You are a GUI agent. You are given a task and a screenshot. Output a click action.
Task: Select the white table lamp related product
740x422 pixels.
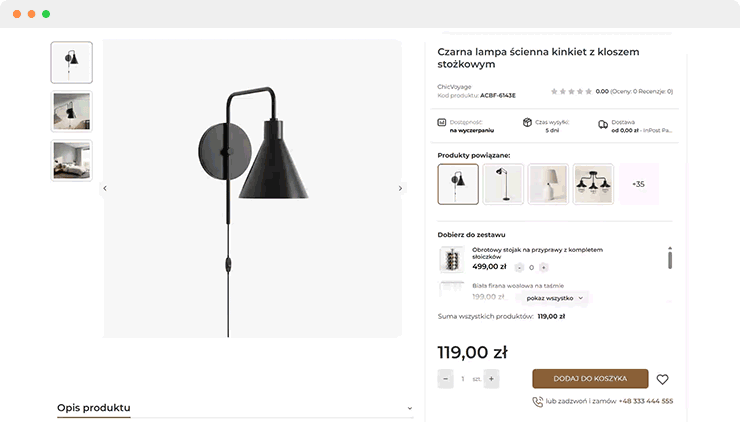(x=548, y=184)
